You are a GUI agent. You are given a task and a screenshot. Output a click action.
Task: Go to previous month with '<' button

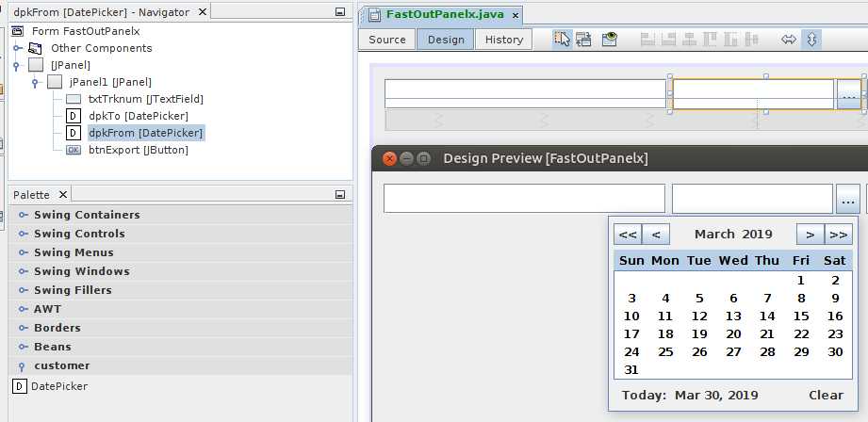656,234
